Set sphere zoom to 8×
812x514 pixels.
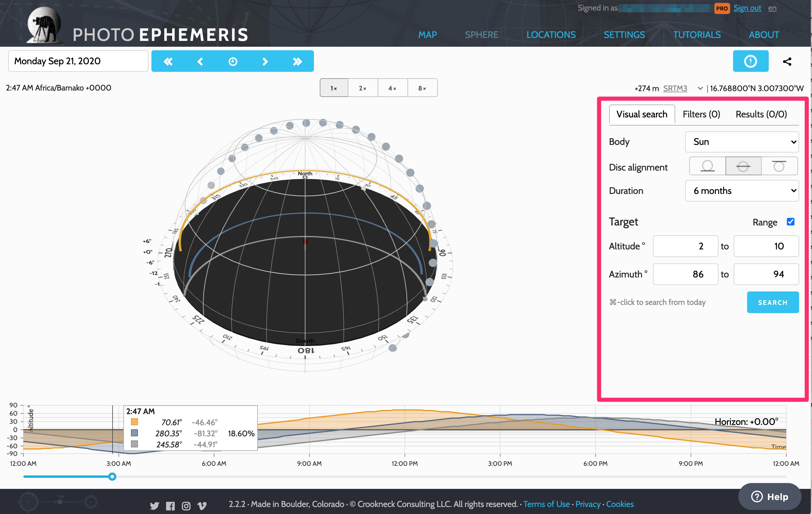422,88
